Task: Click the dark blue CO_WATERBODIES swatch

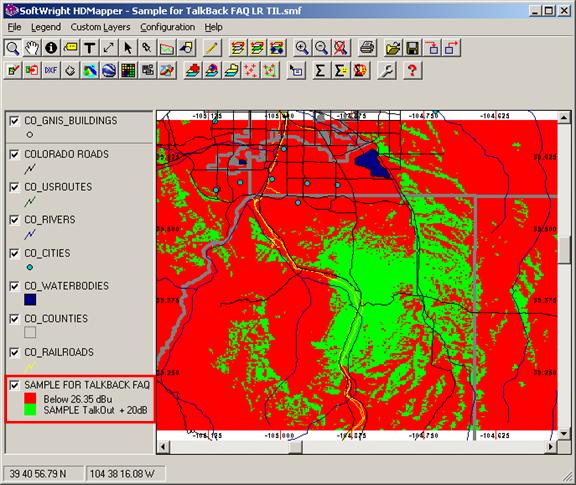Action: 30,300
